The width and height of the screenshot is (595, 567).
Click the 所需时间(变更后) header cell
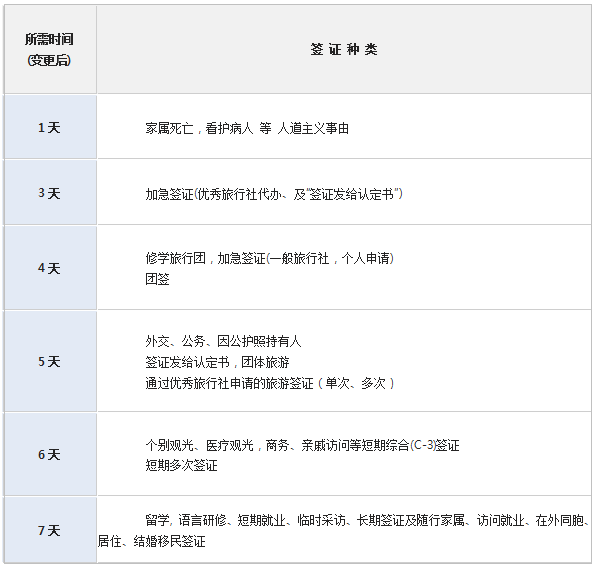(x=50, y=49)
